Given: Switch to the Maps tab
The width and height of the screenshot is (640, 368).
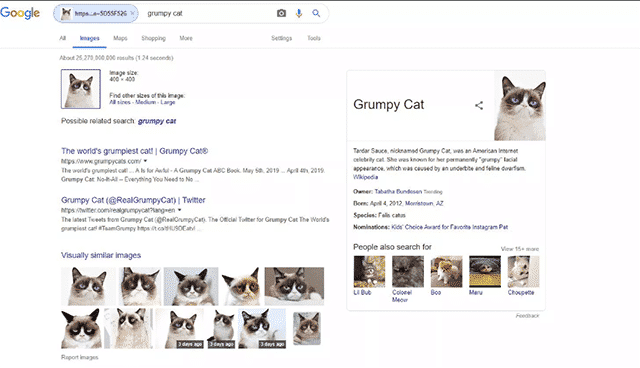Looking at the screenshot, I should 120,38.
